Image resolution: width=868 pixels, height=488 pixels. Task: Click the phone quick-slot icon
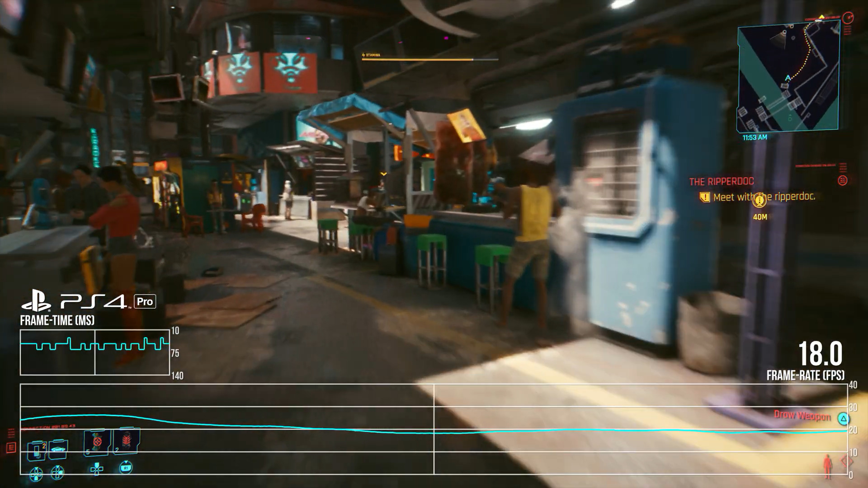point(37,450)
